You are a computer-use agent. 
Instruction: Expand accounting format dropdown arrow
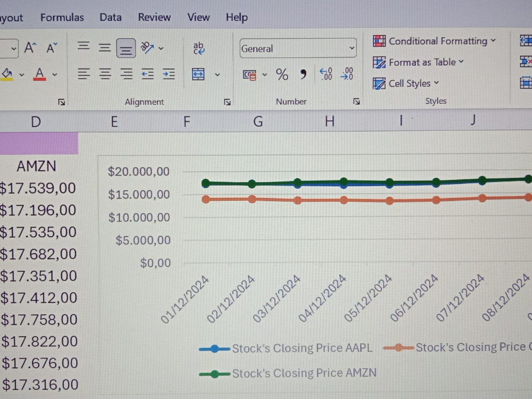coord(264,74)
